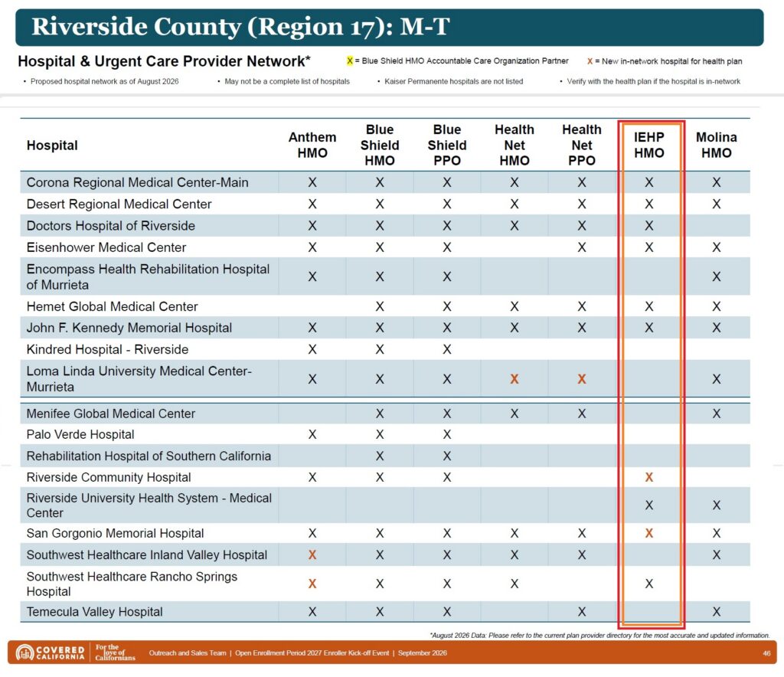Click orange X for Loma Linda Health Net HMO
Image resolution: width=784 pixels, height=677 pixels.
coord(514,379)
